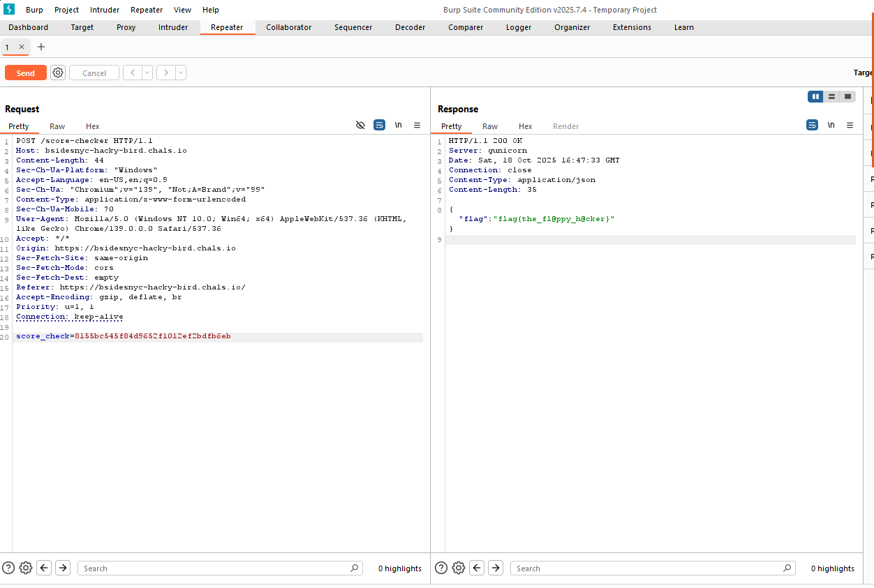
Task: Toggle \n line break display in Response
Action: coord(831,126)
